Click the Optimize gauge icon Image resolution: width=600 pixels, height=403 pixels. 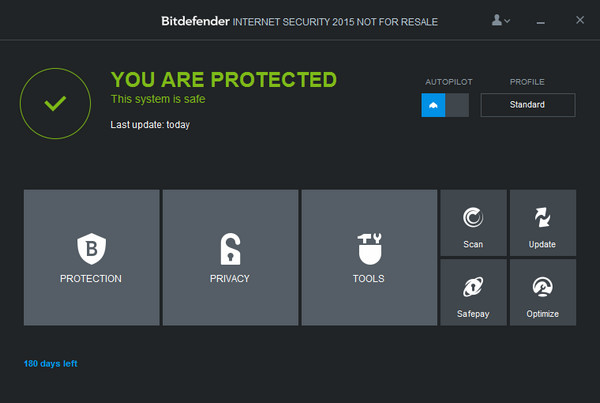(543, 287)
